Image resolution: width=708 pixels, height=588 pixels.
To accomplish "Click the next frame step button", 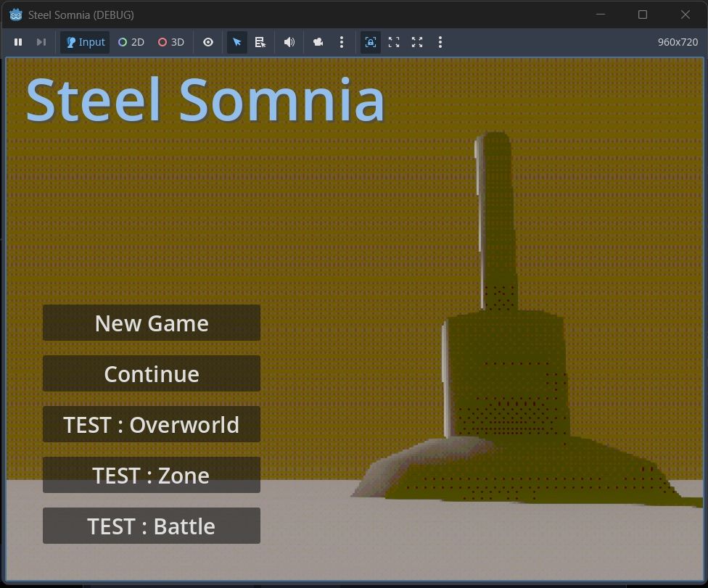I will [41, 42].
